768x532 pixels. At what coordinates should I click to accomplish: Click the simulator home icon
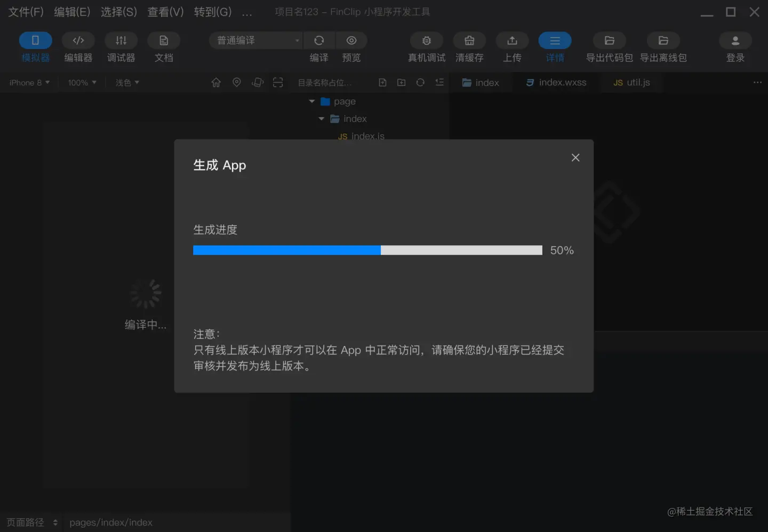pos(216,83)
